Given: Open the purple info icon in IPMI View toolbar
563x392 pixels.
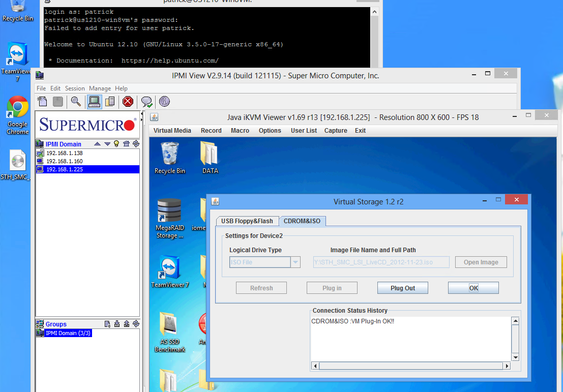Looking at the screenshot, I should (164, 102).
